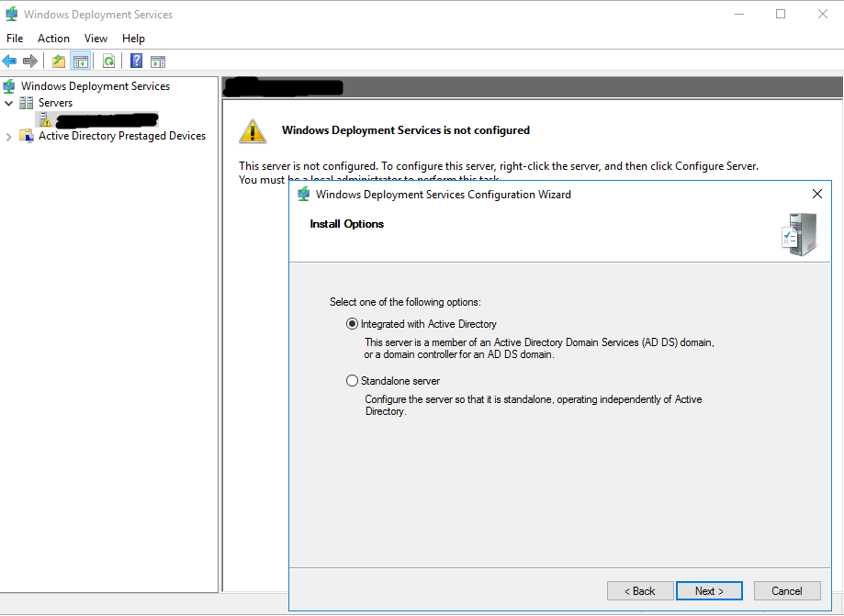The width and height of the screenshot is (844, 616).
Task: Select the Servers label in the tree
Action: click(x=55, y=103)
